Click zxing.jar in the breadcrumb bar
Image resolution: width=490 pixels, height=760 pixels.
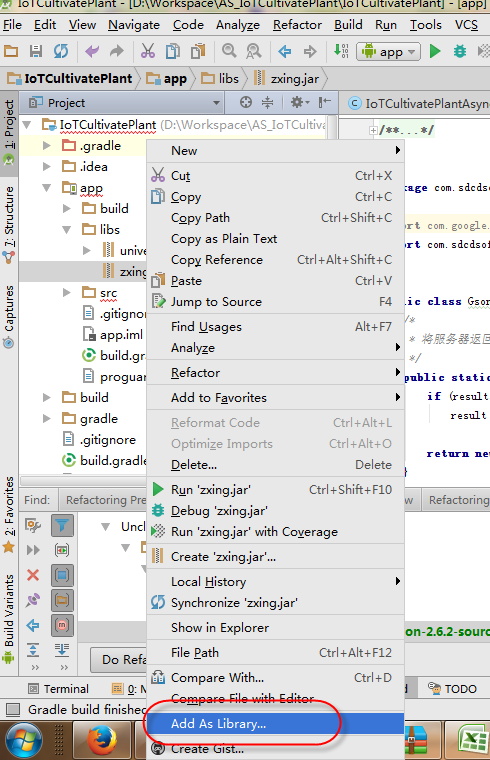click(x=289, y=79)
